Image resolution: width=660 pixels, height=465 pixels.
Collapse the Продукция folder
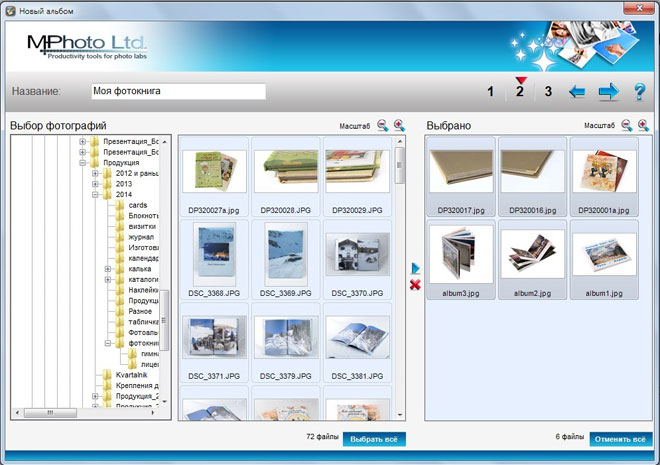(82, 163)
